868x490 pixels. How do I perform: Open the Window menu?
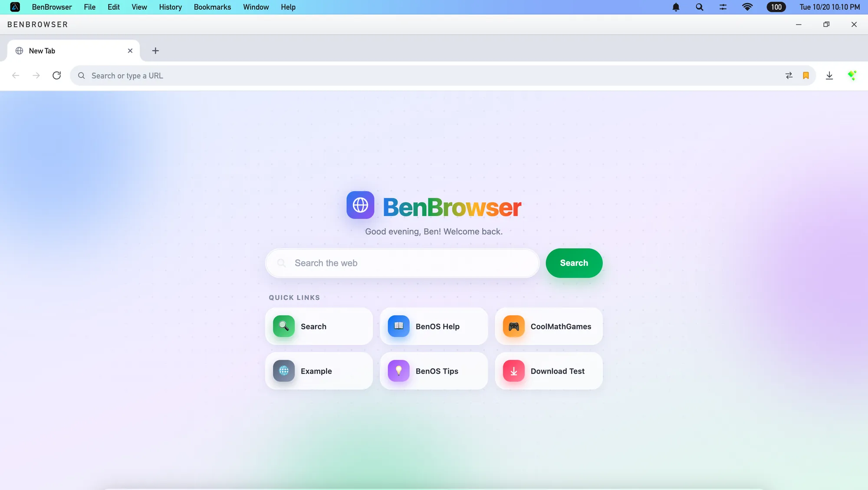coord(256,7)
